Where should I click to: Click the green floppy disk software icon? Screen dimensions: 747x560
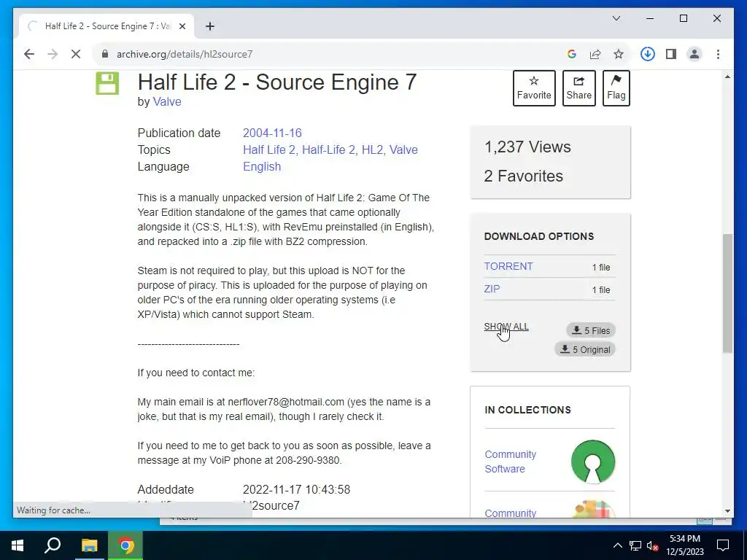pos(107,83)
